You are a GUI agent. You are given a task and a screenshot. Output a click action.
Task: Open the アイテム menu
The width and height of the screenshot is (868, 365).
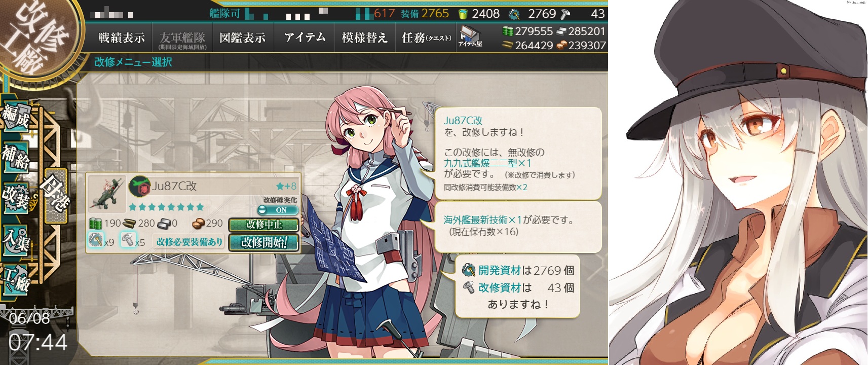(x=305, y=38)
